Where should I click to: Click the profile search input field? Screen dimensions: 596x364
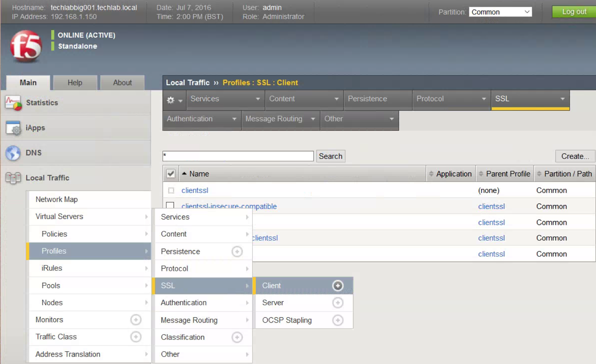click(238, 156)
